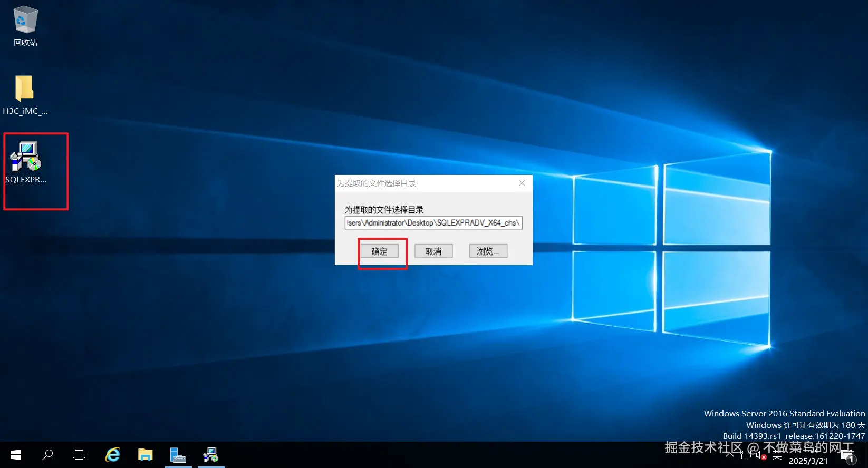Open the network status tray icon
The height and width of the screenshot is (468, 868).
pyautogui.click(x=745, y=455)
